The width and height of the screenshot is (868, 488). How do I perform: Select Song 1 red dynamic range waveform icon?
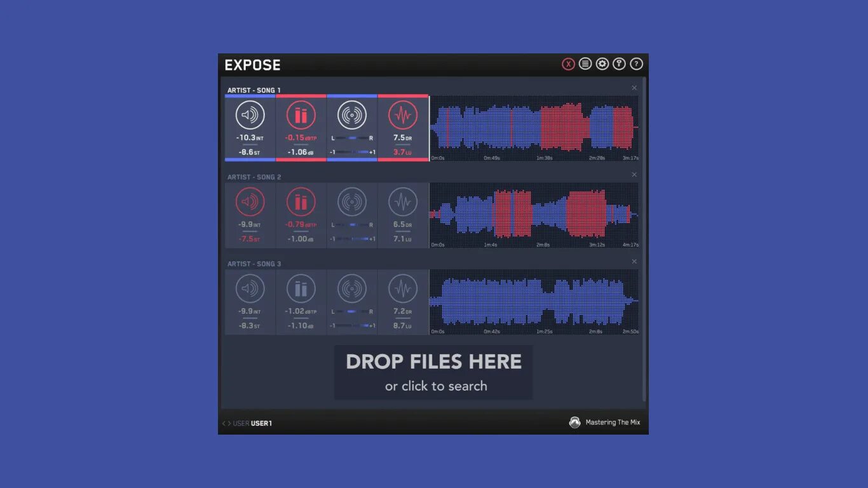pyautogui.click(x=403, y=115)
